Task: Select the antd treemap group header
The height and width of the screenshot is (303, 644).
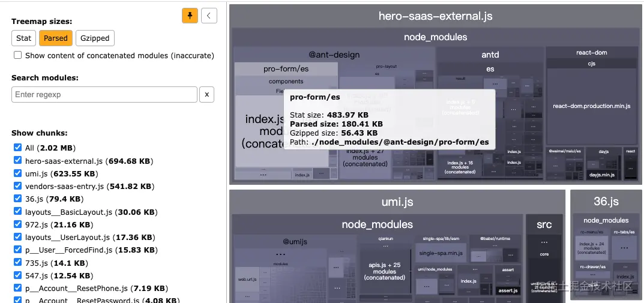Action: (490, 55)
